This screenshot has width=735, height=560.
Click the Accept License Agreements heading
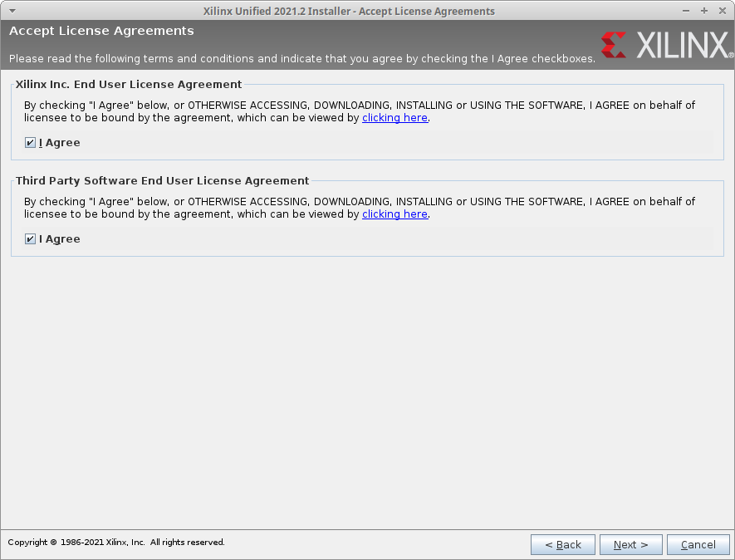[101, 31]
